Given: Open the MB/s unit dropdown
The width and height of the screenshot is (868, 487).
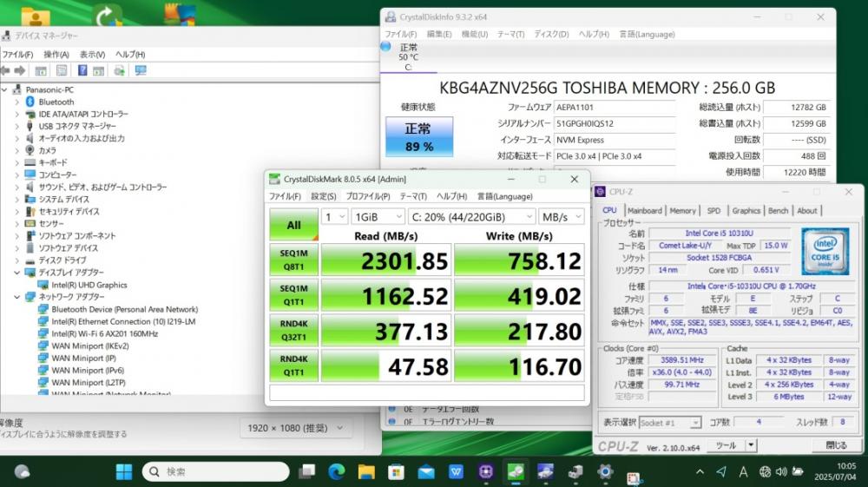Looking at the screenshot, I should pos(562,217).
